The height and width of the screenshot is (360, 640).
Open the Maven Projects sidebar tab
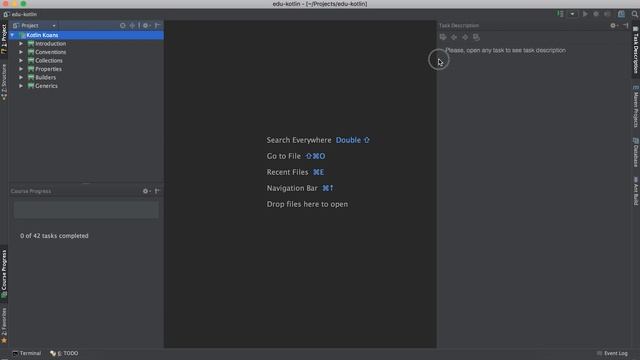[x=636, y=107]
